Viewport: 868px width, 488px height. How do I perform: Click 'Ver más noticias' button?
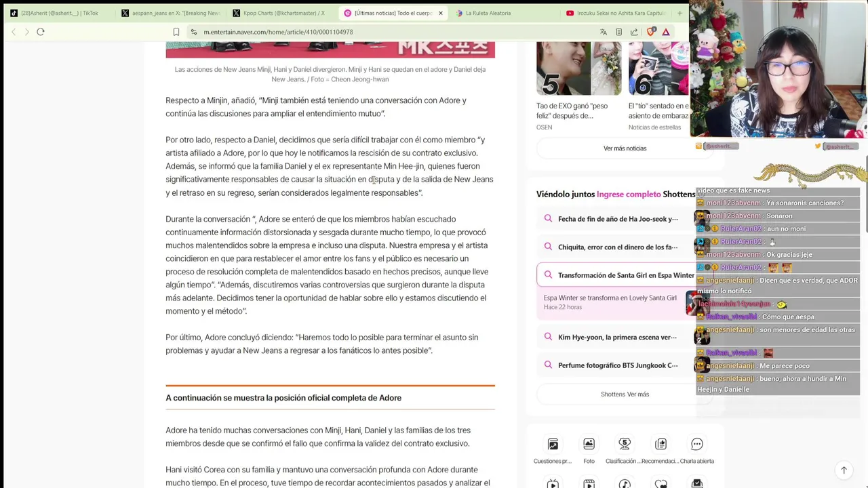click(x=625, y=148)
